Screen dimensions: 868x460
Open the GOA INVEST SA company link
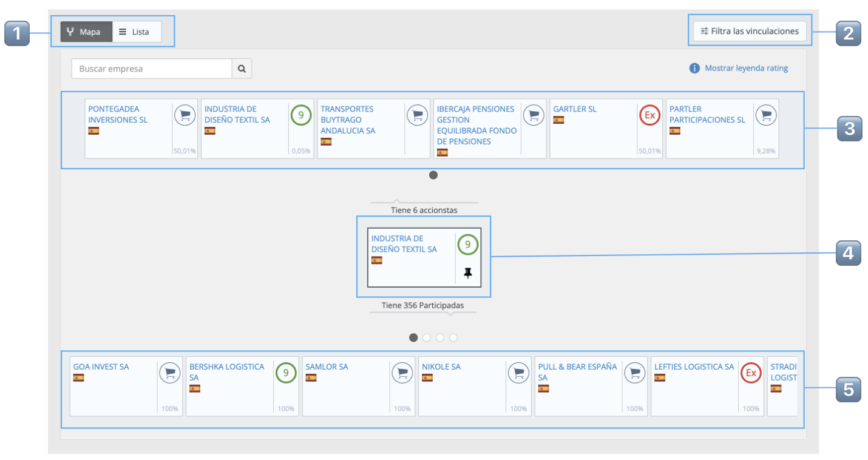[101, 367]
